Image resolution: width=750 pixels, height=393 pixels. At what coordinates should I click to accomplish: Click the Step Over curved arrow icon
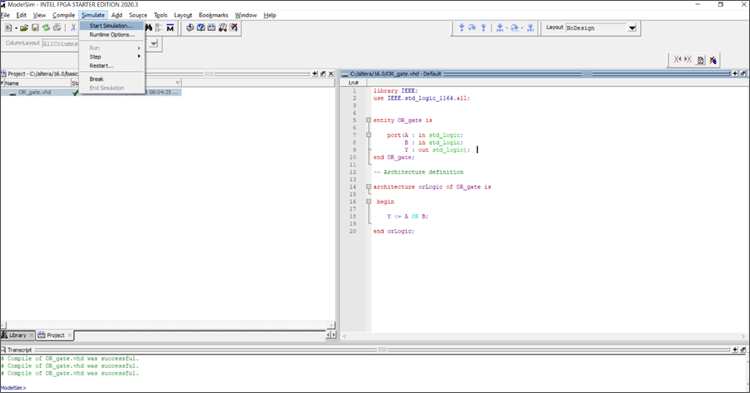(x=472, y=28)
